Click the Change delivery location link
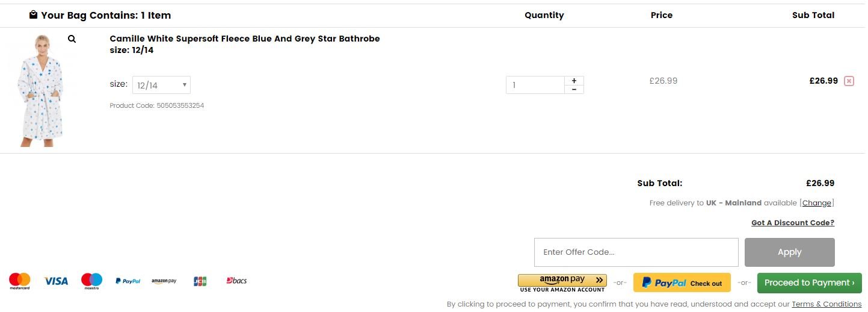The width and height of the screenshot is (868, 312). [x=817, y=203]
